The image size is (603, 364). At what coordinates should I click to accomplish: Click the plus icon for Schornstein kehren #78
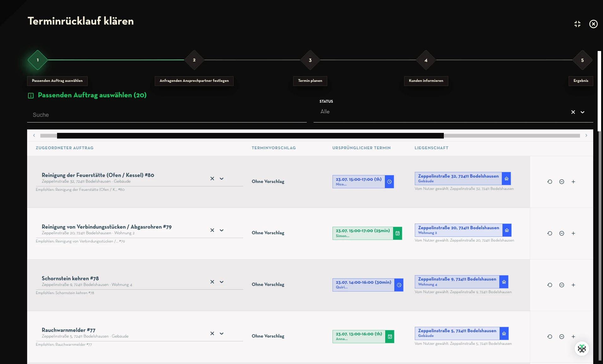[x=573, y=285]
